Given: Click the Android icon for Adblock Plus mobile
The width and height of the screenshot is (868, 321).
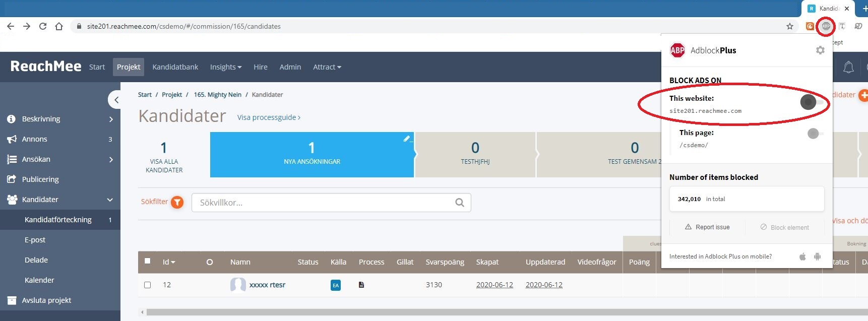Looking at the screenshot, I should 817,256.
